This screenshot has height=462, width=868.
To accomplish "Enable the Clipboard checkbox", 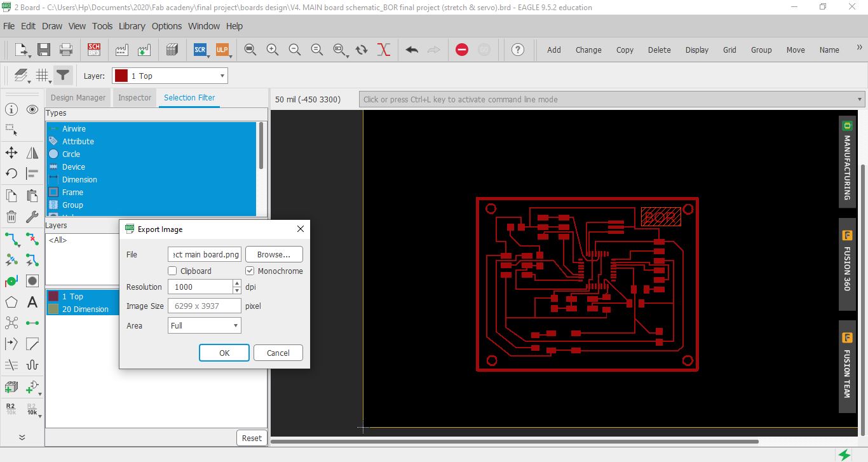I will point(173,271).
